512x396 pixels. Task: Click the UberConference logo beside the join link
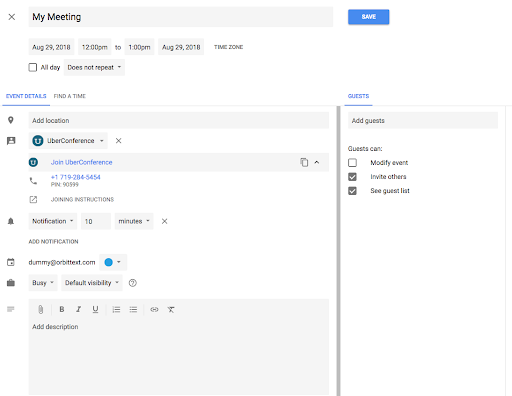tap(33, 162)
